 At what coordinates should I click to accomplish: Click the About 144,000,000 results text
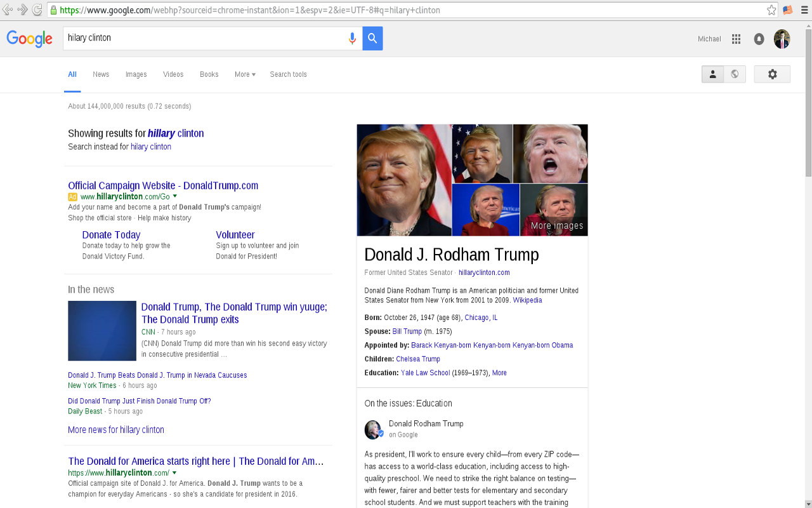129,106
